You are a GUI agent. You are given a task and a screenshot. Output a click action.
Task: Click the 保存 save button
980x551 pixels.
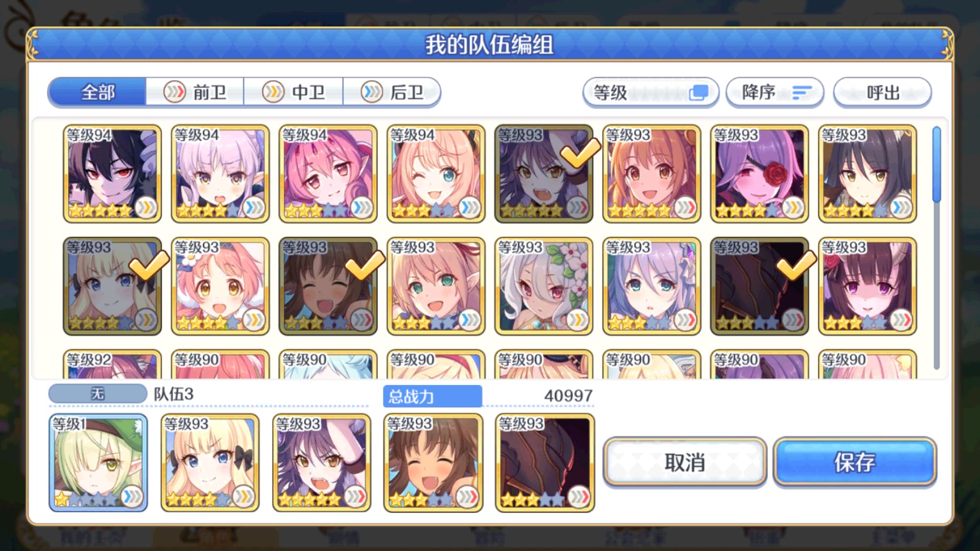[854, 462]
